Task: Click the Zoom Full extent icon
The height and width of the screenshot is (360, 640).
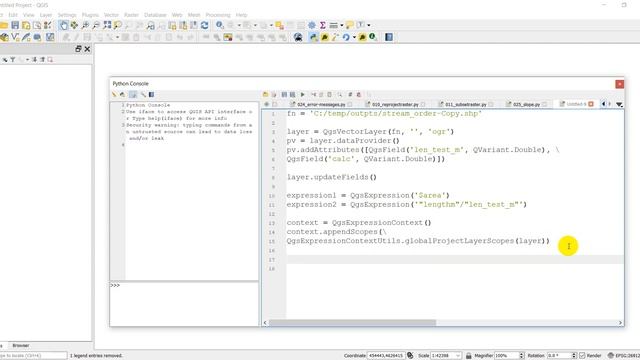Action: [107, 25]
